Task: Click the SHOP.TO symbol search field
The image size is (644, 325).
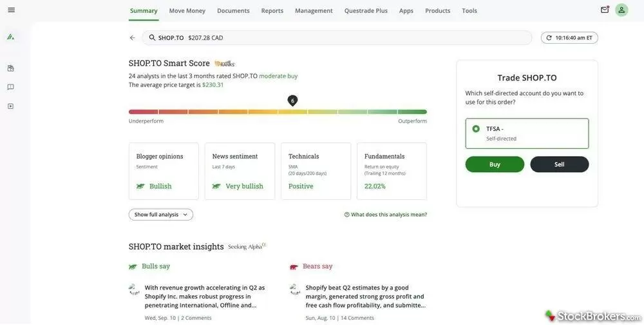Action: 348,38
